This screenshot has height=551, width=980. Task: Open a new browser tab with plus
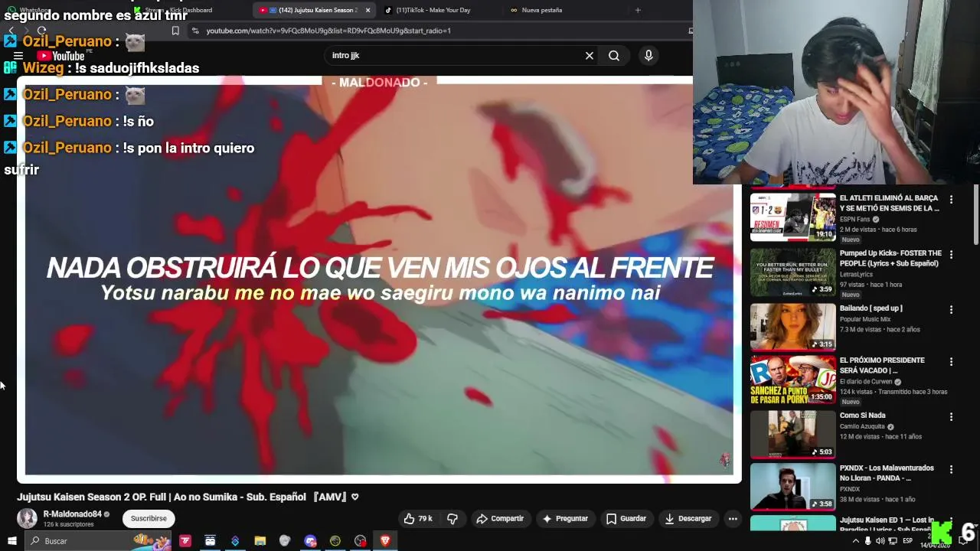[x=638, y=10]
